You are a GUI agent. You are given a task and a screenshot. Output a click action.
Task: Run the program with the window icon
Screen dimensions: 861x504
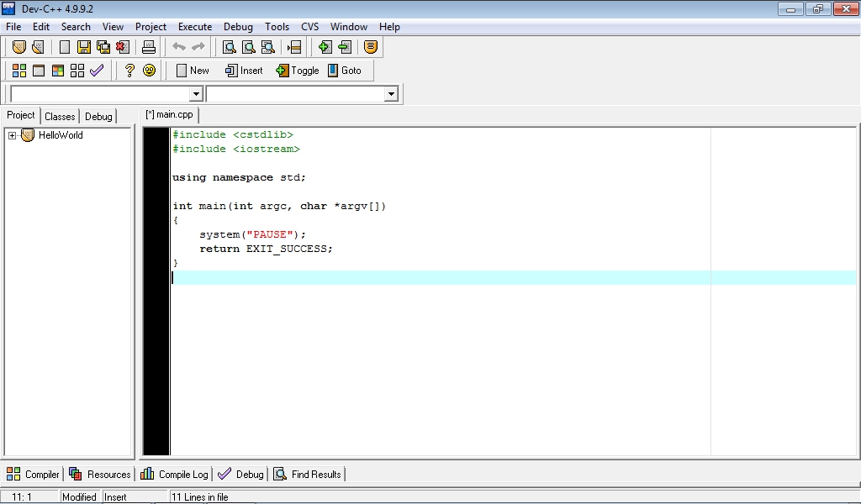(x=39, y=71)
